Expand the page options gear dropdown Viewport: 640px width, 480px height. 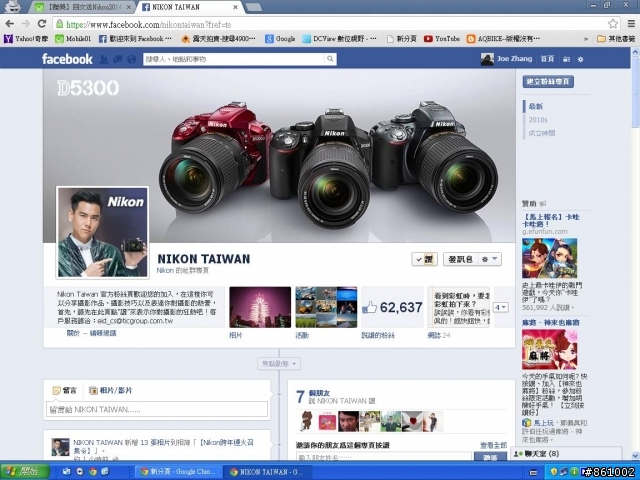[489, 259]
